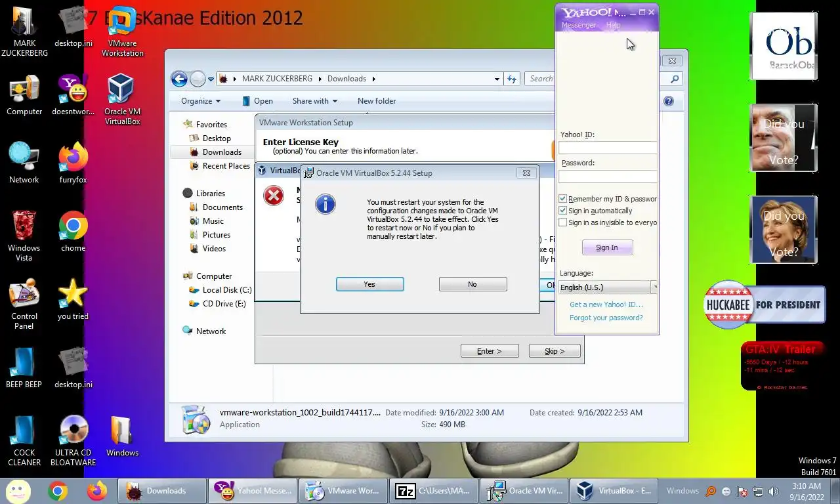Expand the Downloads breadcrumb arrow
The image size is (840, 504).
coord(373,79)
